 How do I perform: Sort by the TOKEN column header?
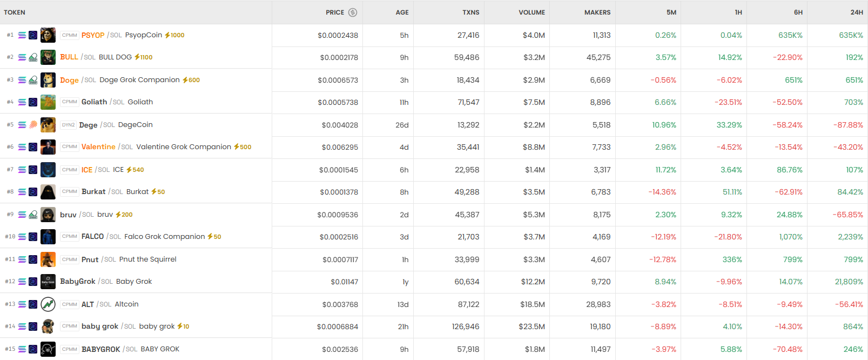click(x=15, y=12)
